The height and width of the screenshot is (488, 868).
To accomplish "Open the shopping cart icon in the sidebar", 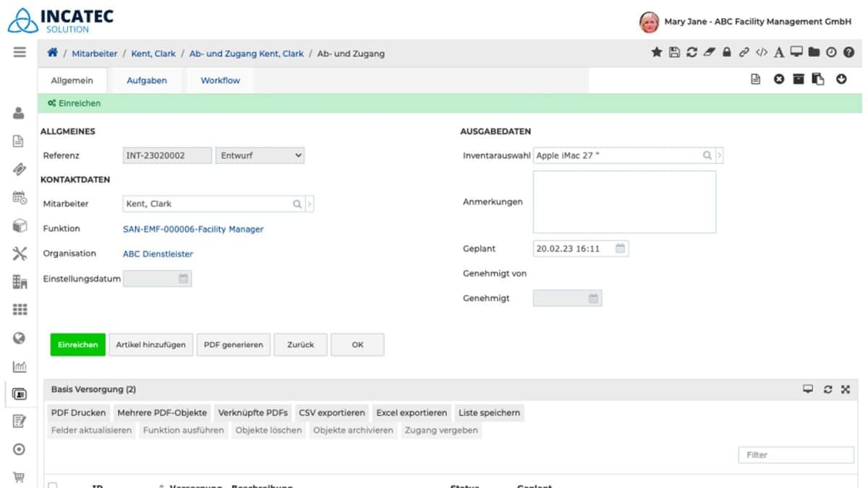I will (x=18, y=477).
